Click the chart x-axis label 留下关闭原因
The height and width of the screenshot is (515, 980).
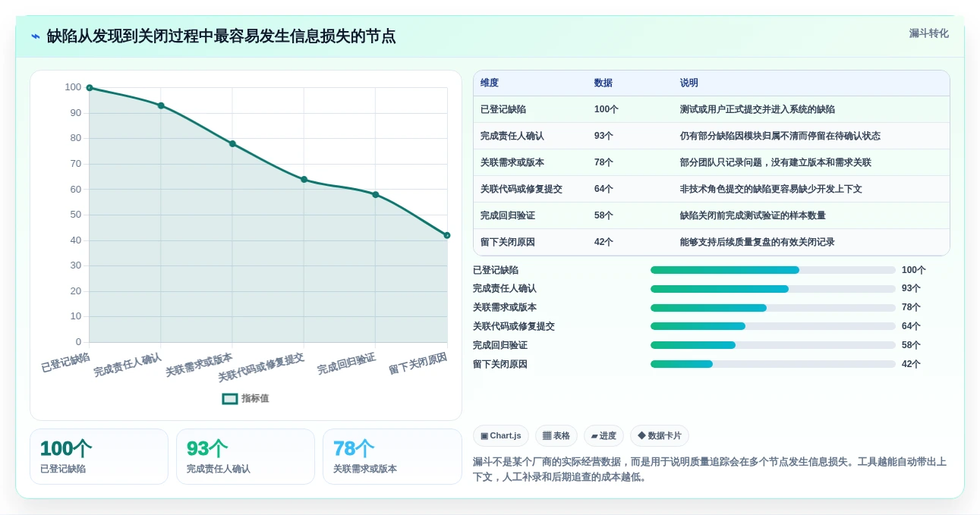pyautogui.click(x=418, y=363)
